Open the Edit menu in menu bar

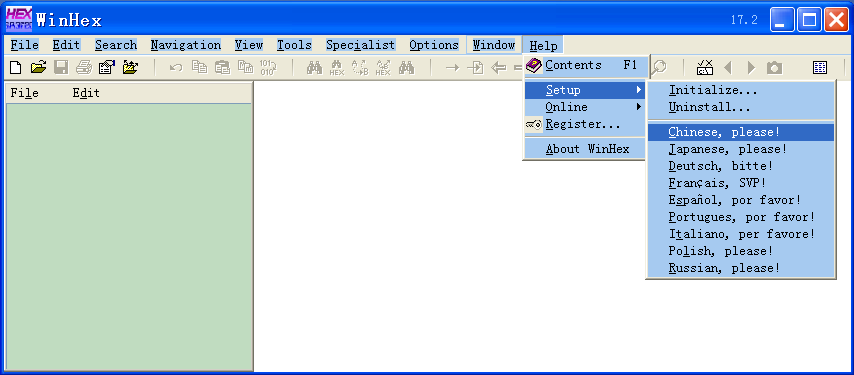[66, 45]
